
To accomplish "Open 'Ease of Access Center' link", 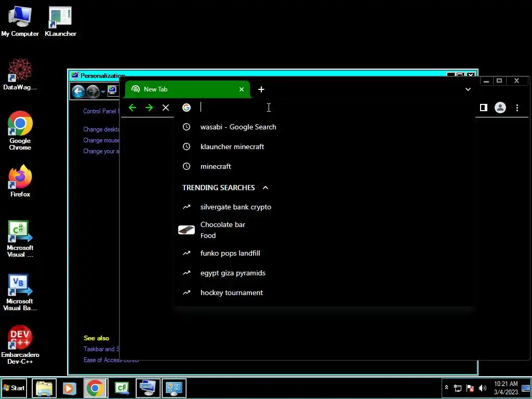I will (x=111, y=360).
